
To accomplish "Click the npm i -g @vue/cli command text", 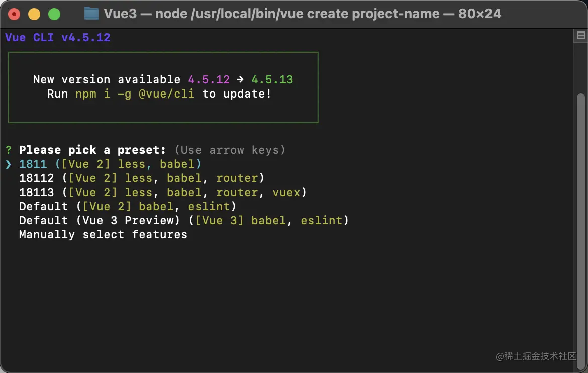I will point(135,94).
